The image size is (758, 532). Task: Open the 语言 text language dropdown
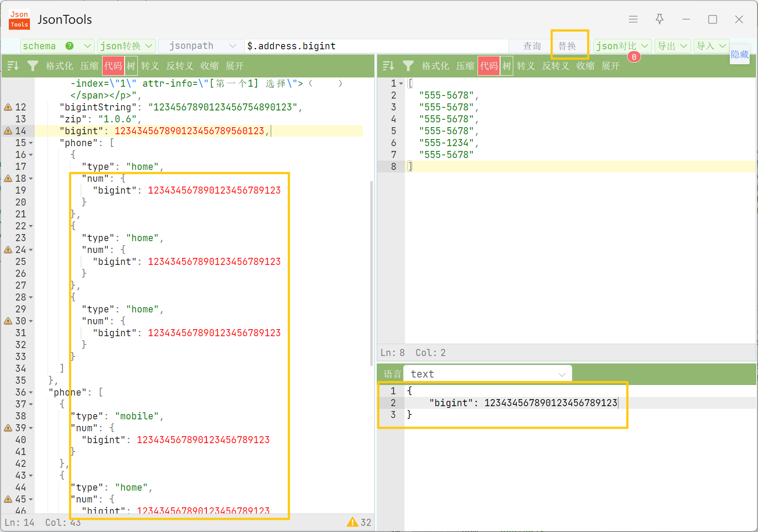(x=488, y=374)
